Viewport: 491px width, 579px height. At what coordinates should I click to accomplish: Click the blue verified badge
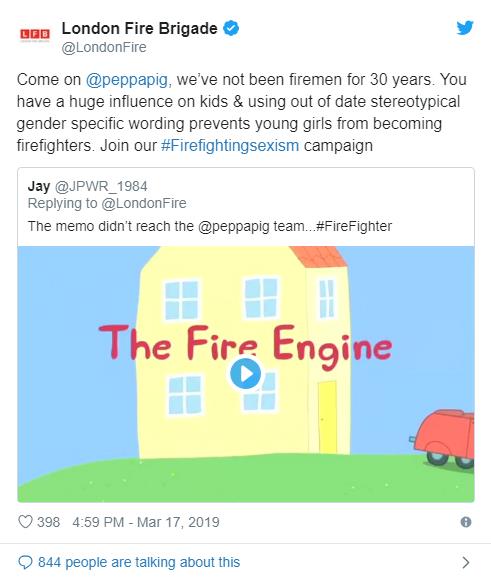click(x=231, y=28)
